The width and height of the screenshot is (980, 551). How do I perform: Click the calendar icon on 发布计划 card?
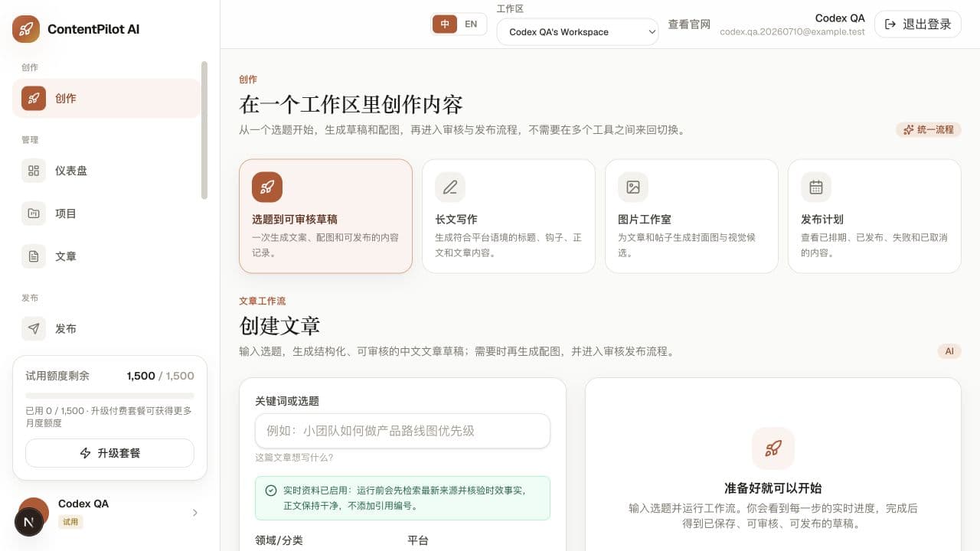816,187
